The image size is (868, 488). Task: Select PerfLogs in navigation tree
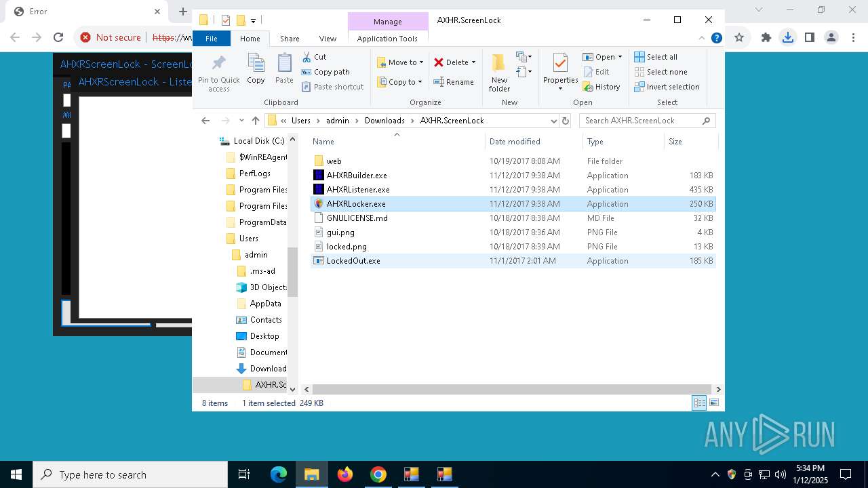[x=254, y=174]
